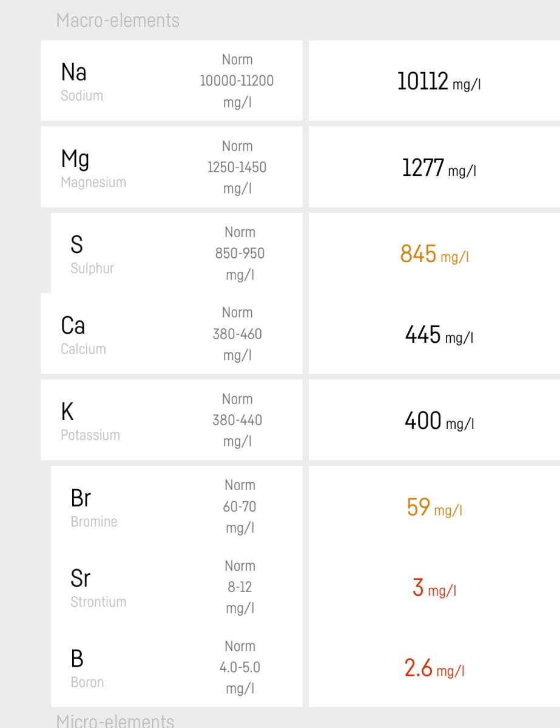Click the 10112 mg/l sodium value
Screen dimensions: 560x728
pyautogui.click(x=439, y=81)
